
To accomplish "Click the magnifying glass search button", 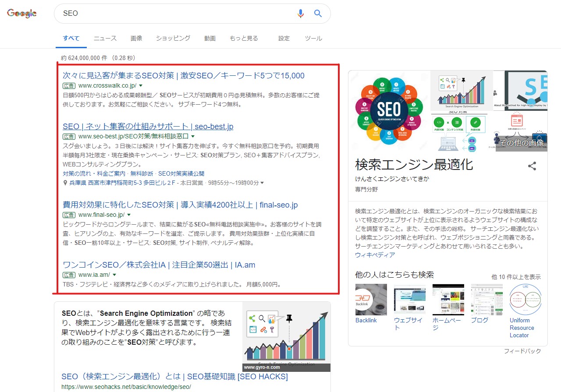I will coord(318,14).
